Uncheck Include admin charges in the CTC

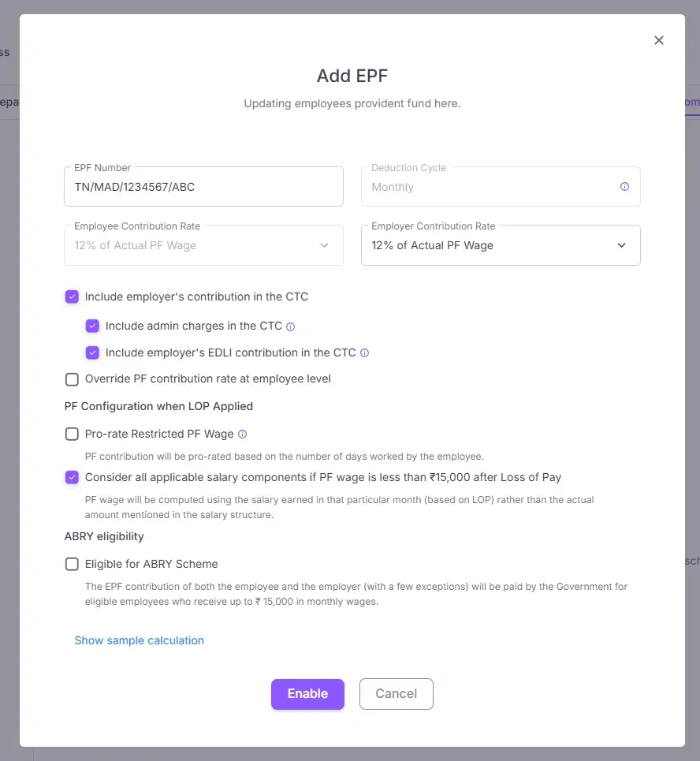tap(92, 325)
